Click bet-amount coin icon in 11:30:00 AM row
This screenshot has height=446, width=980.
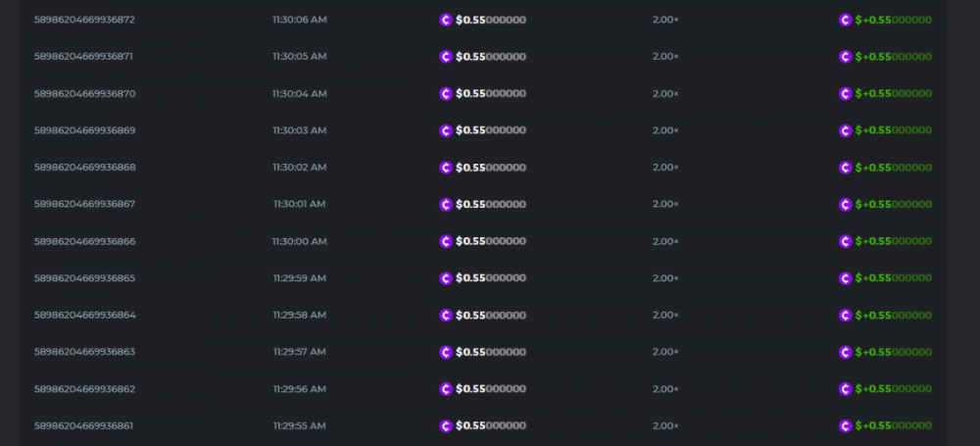pos(446,241)
